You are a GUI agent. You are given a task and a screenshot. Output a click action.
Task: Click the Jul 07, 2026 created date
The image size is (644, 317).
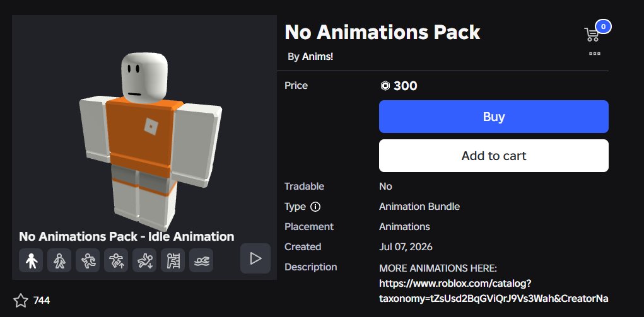click(x=406, y=247)
